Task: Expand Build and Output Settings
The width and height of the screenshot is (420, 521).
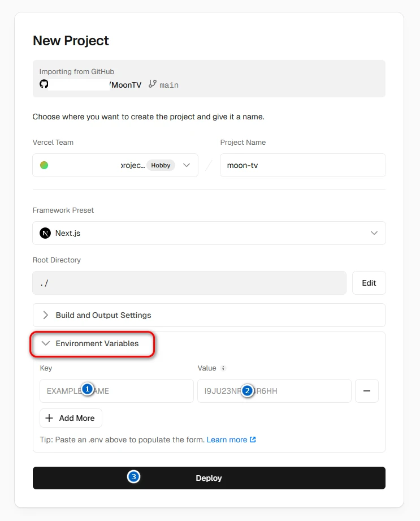Action: point(103,315)
